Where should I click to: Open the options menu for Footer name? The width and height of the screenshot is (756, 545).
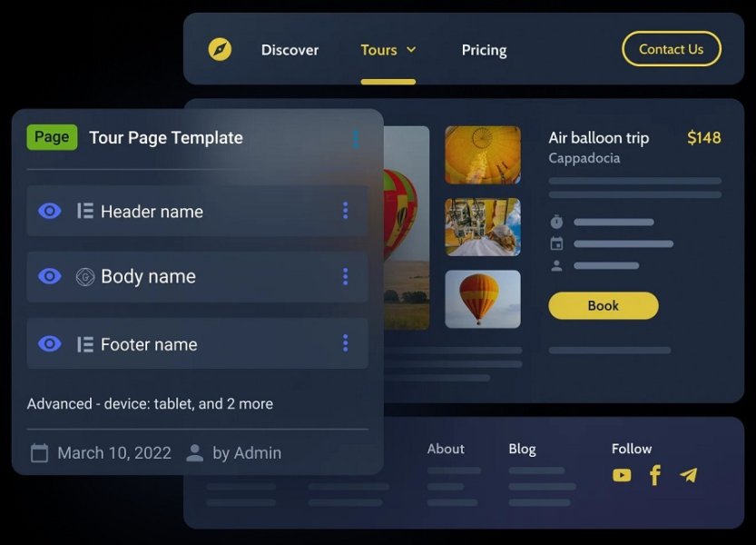(x=345, y=343)
